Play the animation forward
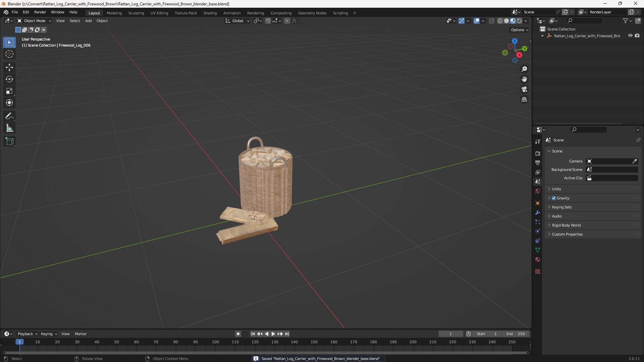 click(273, 334)
